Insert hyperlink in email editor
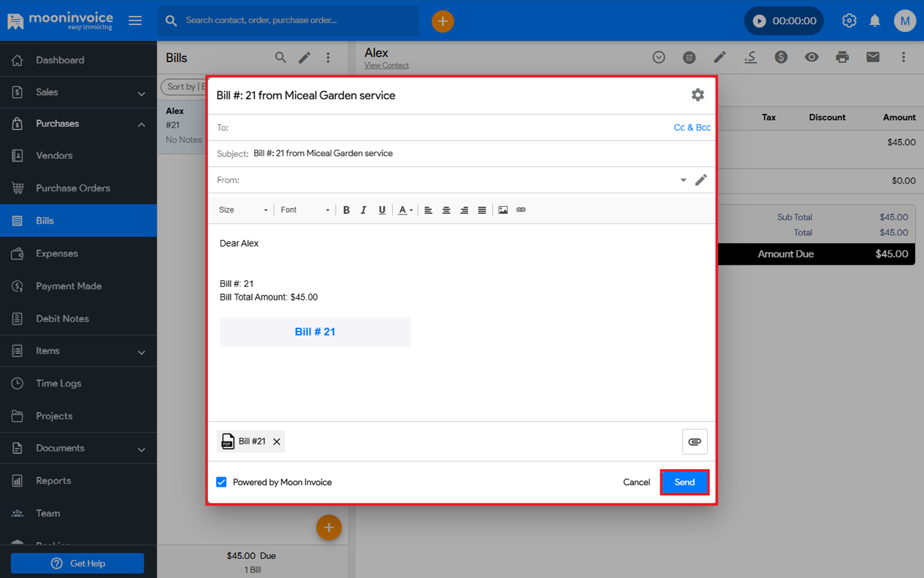This screenshot has height=578, width=924. [521, 210]
